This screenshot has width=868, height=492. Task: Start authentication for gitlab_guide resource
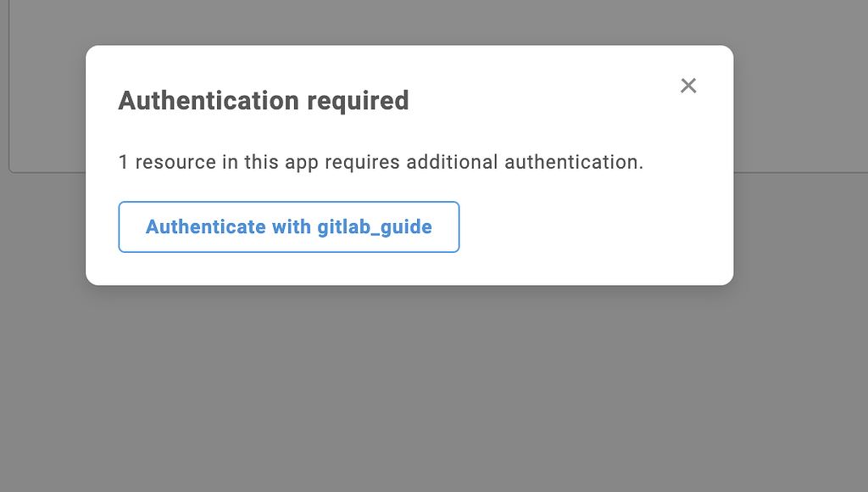pyautogui.click(x=288, y=226)
